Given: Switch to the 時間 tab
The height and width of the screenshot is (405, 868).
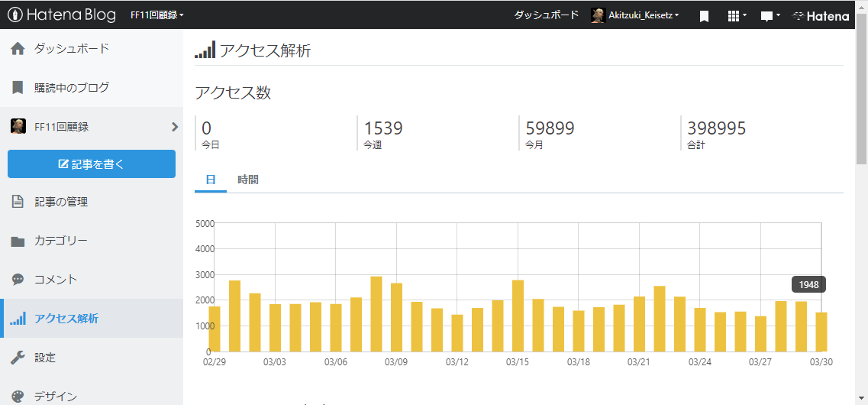Looking at the screenshot, I should click(x=248, y=180).
